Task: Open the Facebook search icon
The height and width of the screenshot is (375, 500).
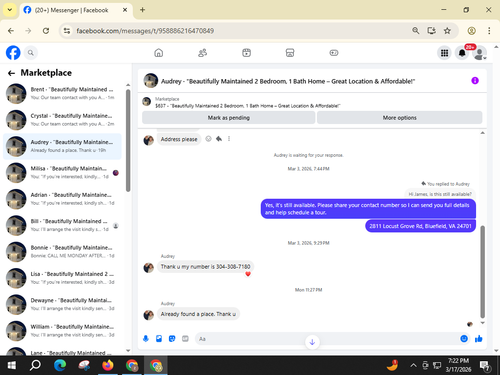Action: tap(31, 53)
